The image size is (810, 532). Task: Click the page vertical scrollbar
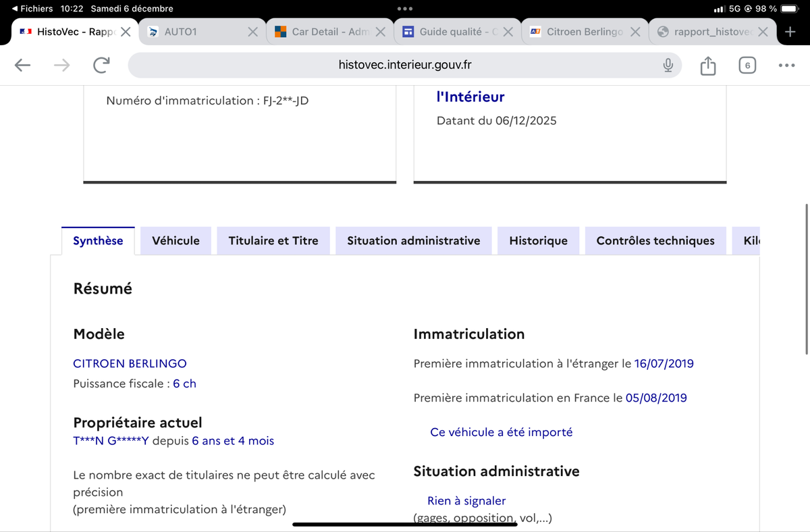coord(807,278)
